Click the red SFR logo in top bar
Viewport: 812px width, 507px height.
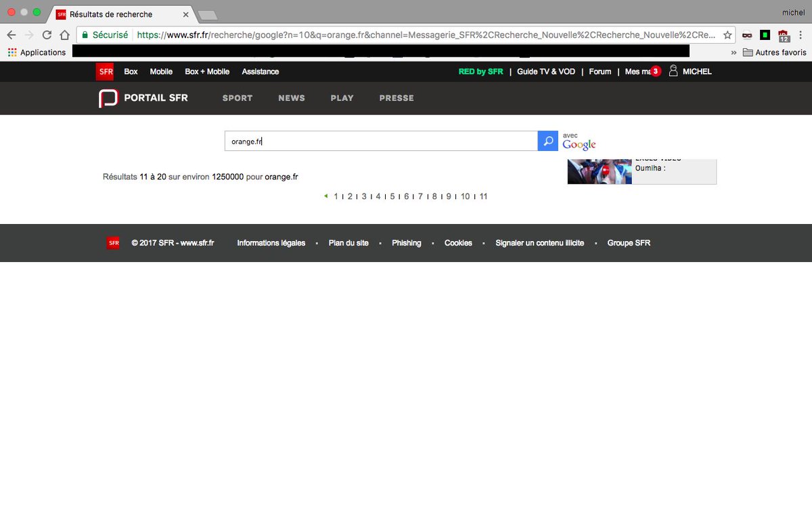coord(105,71)
